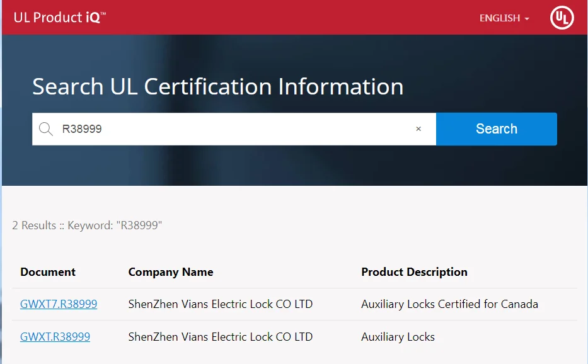Open the GWXT7.R38999 document link

[59, 304]
